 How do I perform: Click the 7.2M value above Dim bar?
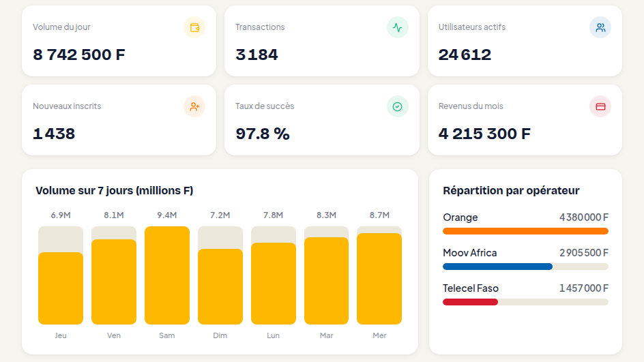(x=220, y=215)
